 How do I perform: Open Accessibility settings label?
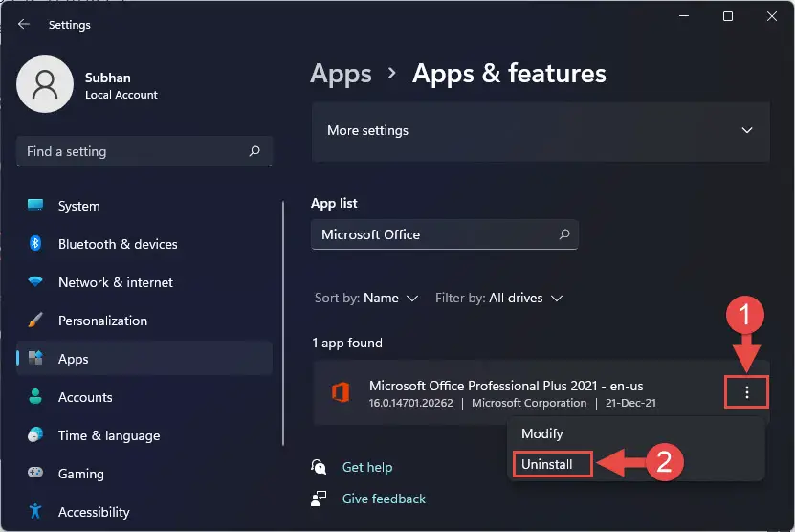point(94,512)
